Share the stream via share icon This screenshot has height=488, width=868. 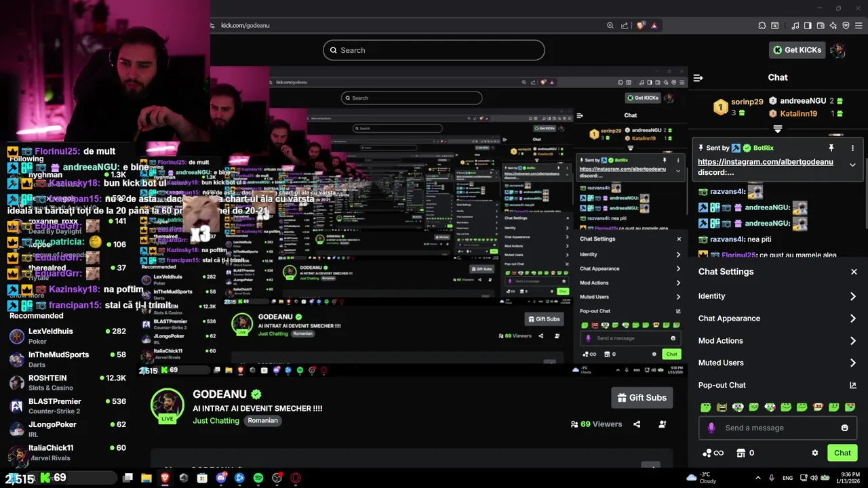637,424
